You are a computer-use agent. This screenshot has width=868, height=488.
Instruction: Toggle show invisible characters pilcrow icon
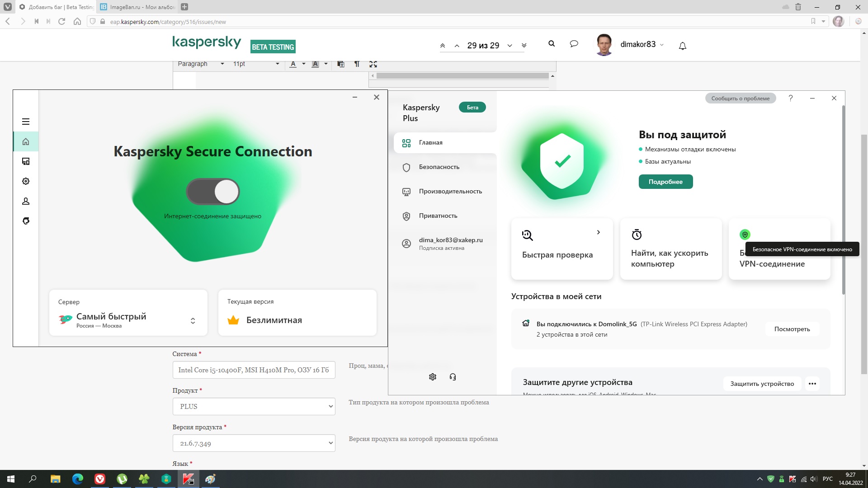357,64
